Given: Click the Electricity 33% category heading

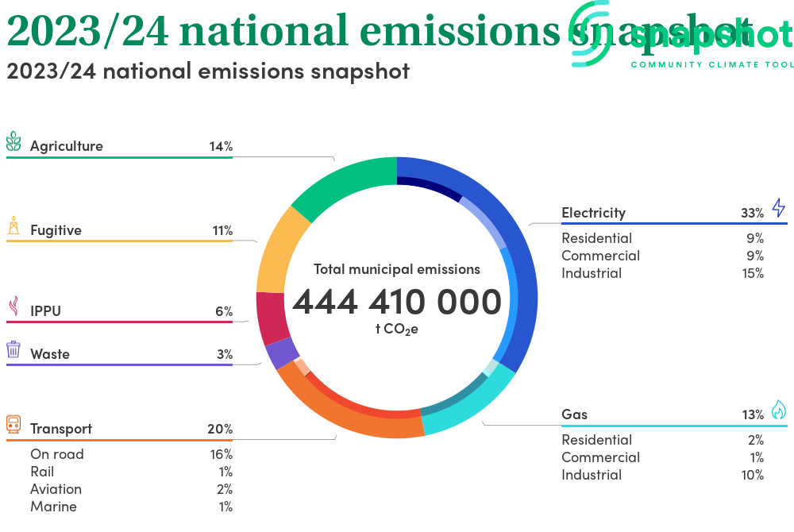Looking at the screenshot, I should pyautogui.click(x=662, y=213).
